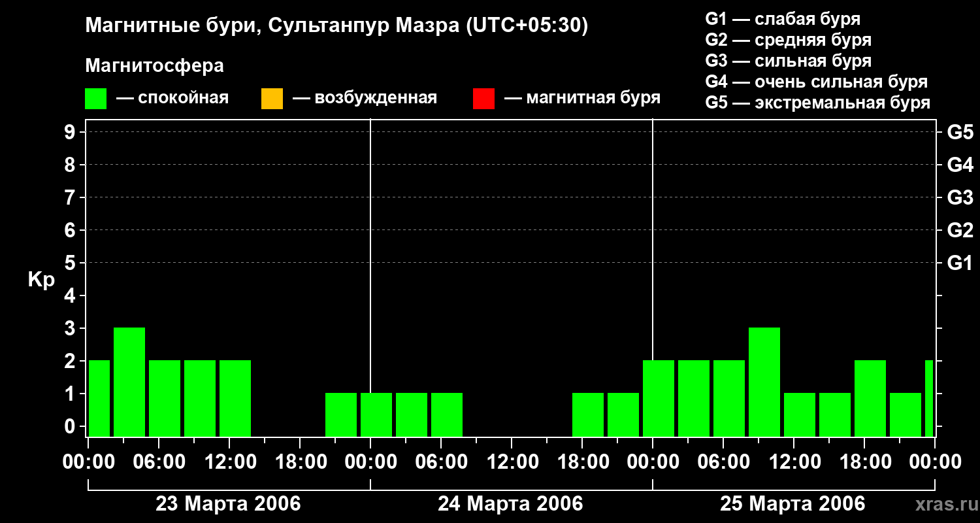Click the G1 label on right axis
Screen dimensions: 980x523
(x=960, y=263)
